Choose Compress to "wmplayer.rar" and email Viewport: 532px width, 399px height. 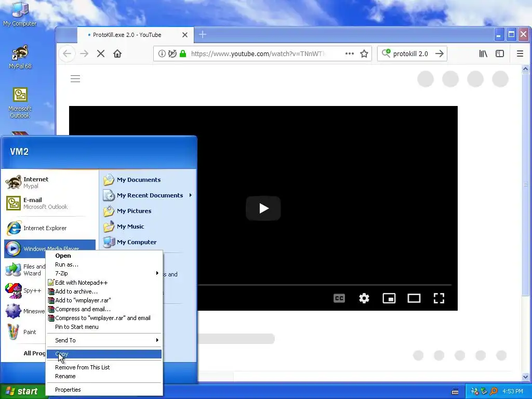[104, 318]
